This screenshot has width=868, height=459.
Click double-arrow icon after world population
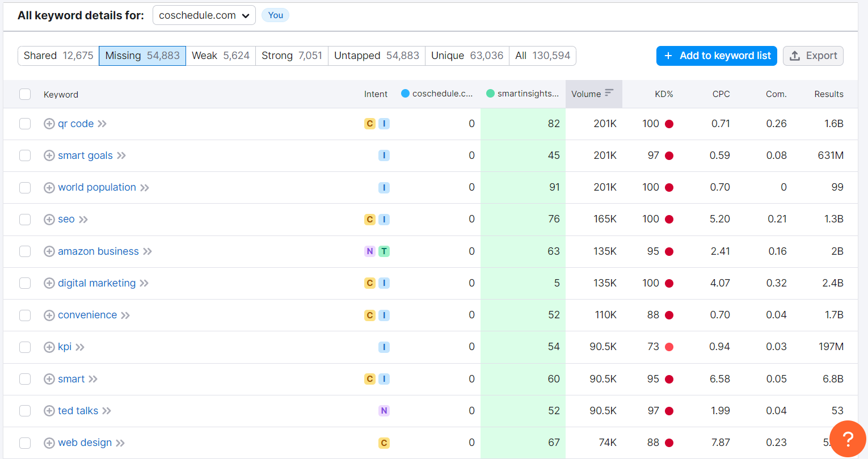[x=145, y=188]
